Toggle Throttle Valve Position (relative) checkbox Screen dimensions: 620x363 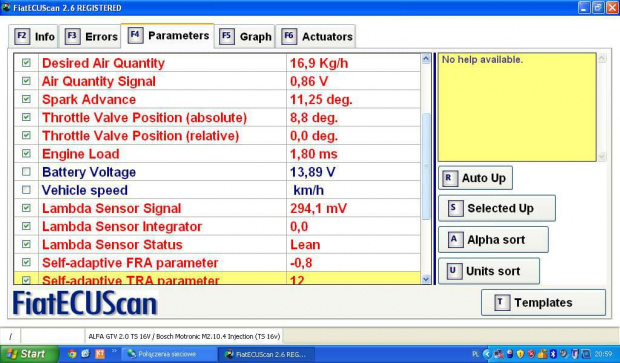tap(26, 136)
